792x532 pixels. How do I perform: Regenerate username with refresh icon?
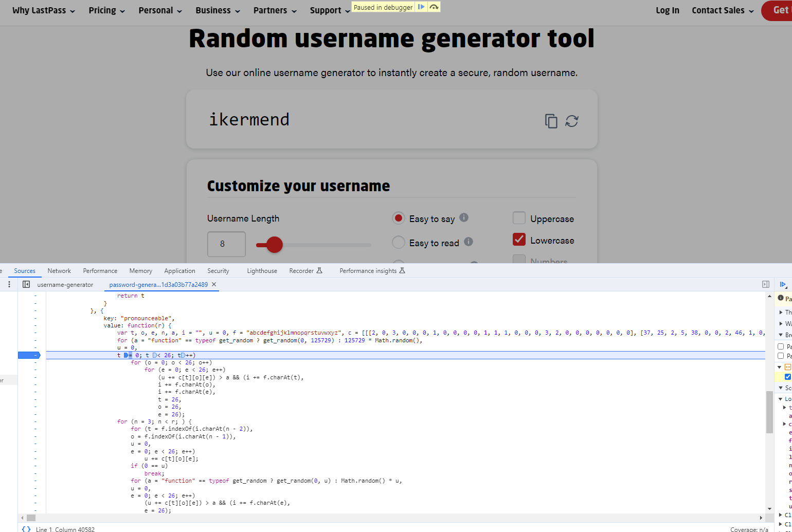[572, 121]
